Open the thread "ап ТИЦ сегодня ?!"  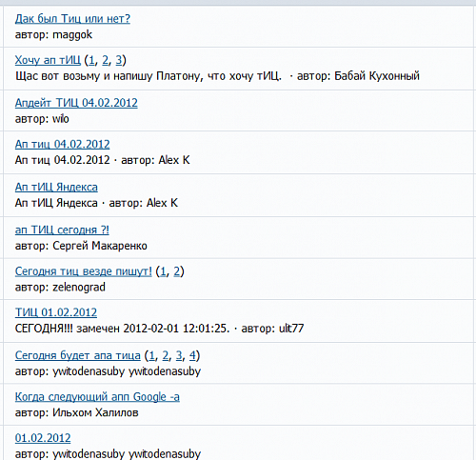click(x=62, y=230)
